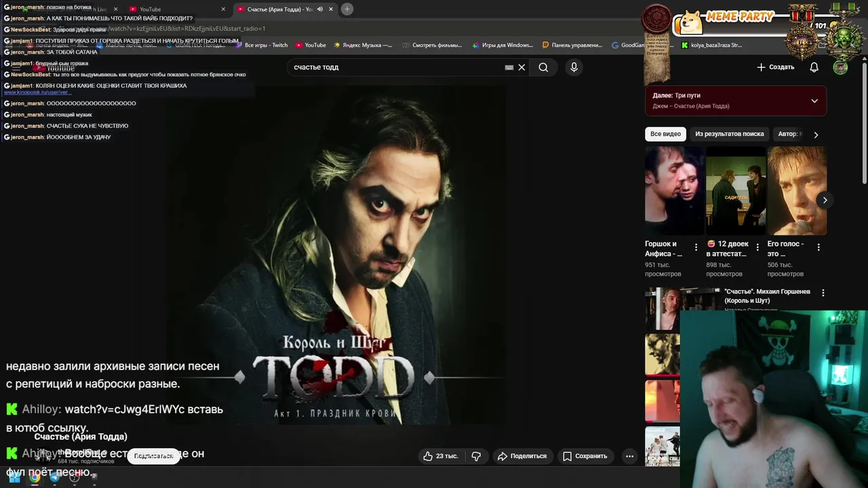The height and width of the screenshot is (488, 868).
Task: Dislike the video with thumbs down
Action: click(476, 456)
